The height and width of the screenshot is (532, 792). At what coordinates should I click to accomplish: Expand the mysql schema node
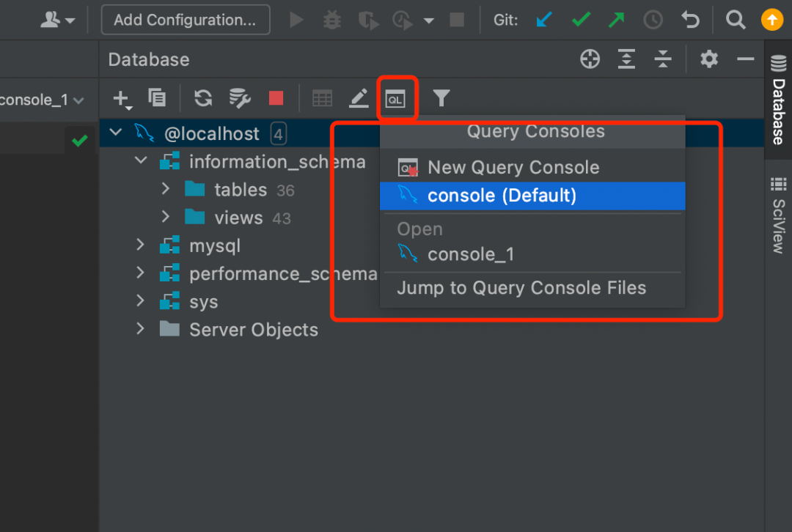140,245
